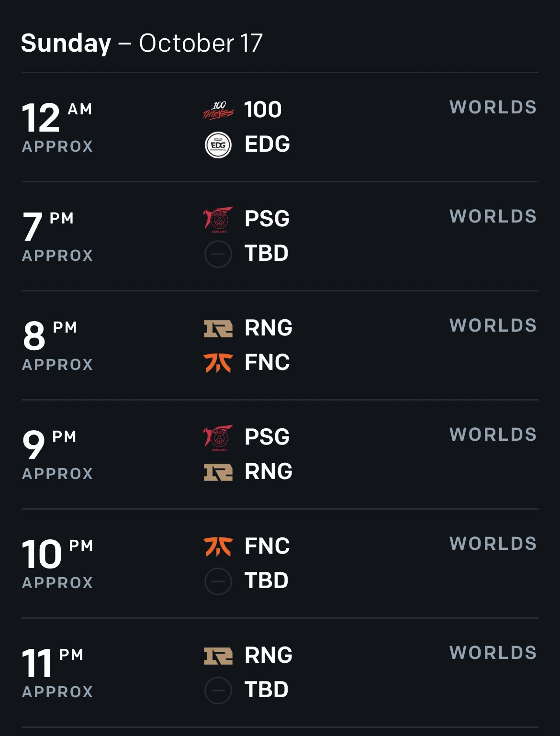Viewport: 560px width, 736px height.
Task: Click the 10 PM approx match time
Action: pos(57,562)
